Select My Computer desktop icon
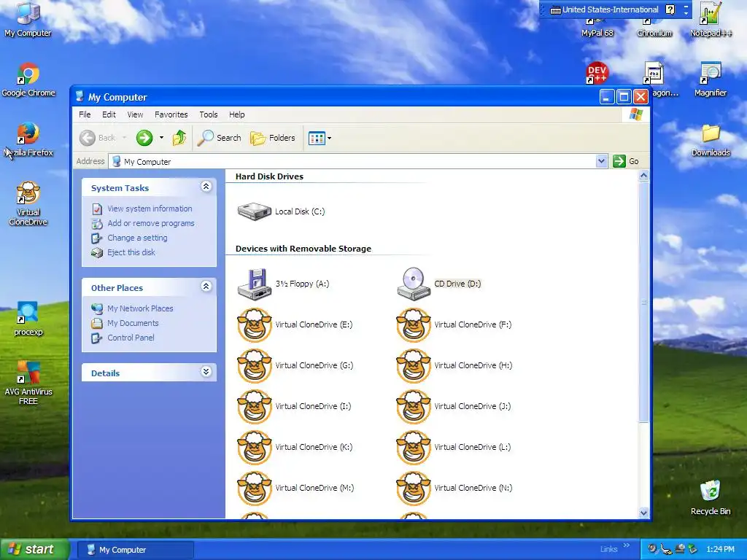Screen dimensions: 747x560 [x=28, y=20]
